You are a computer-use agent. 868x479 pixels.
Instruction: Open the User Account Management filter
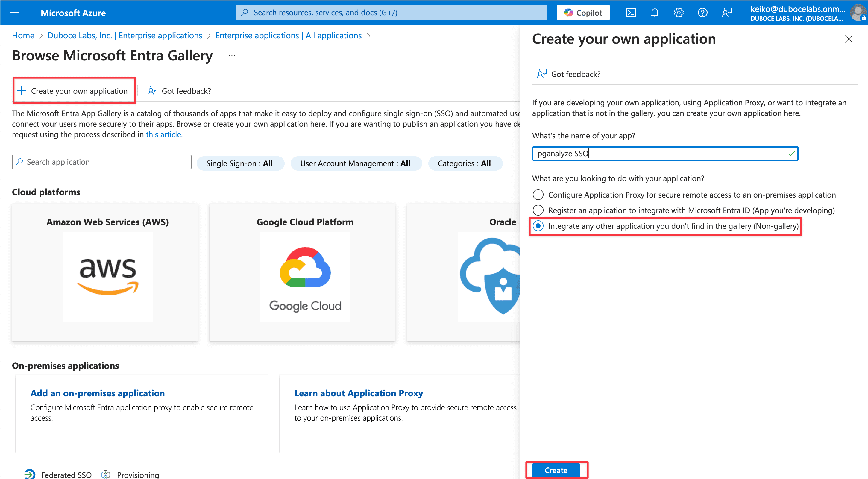[356, 163]
